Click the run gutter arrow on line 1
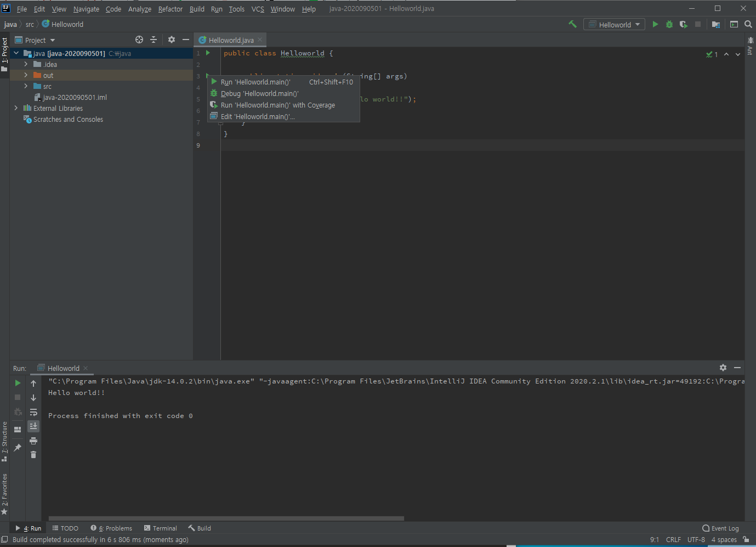The width and height of the screenshot is (756, 547). tap(208, 53)
